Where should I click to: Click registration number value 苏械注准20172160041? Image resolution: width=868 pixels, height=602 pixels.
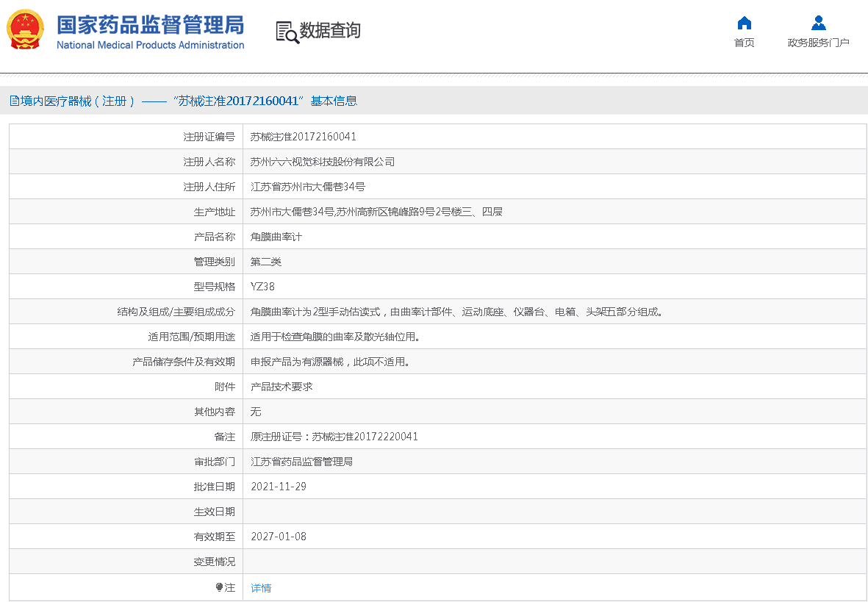(304, 137)
